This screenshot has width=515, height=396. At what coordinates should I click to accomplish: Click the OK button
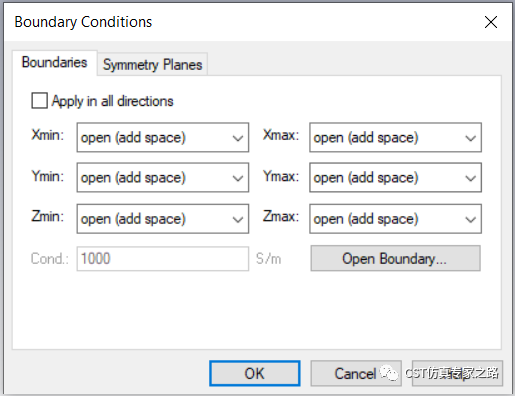255,373
